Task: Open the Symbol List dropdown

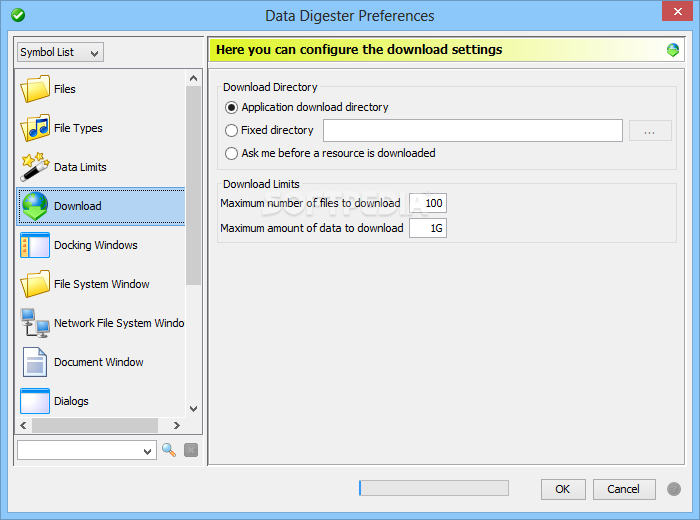Action: tap(60, 52)
